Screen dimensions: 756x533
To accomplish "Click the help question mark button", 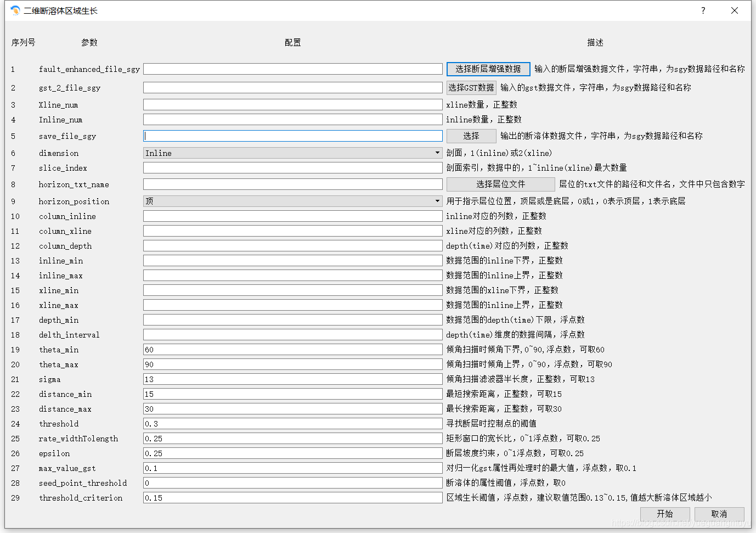I will tap(703, 10).
